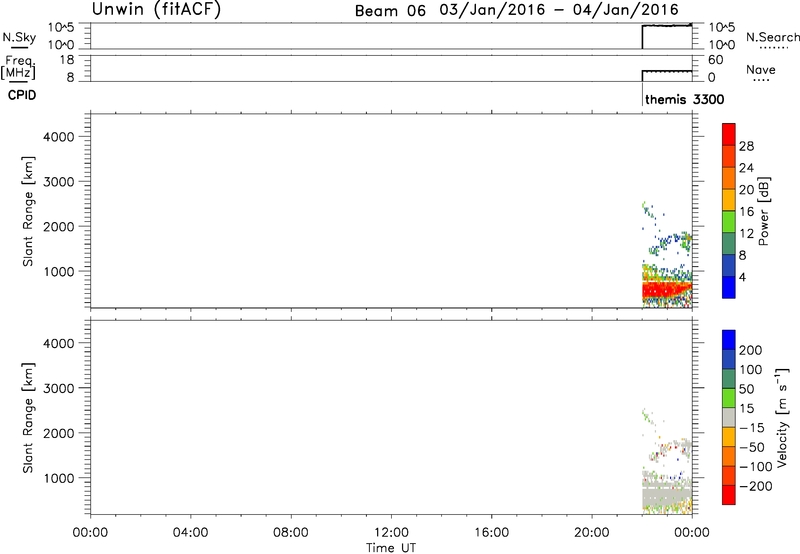Click the '4' label on power colorbar
The width and height of the screenshot is (800, 554).
coord(742,277)
